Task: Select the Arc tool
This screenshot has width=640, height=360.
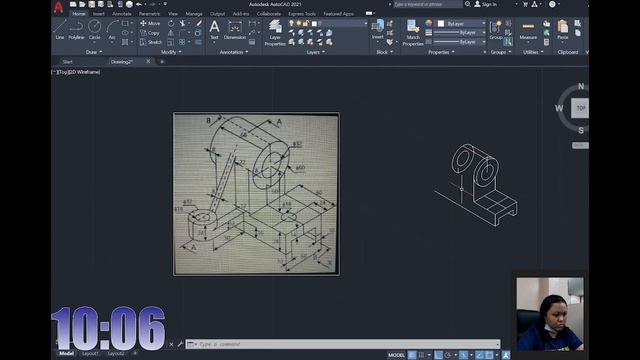Action: coord(112,31)
